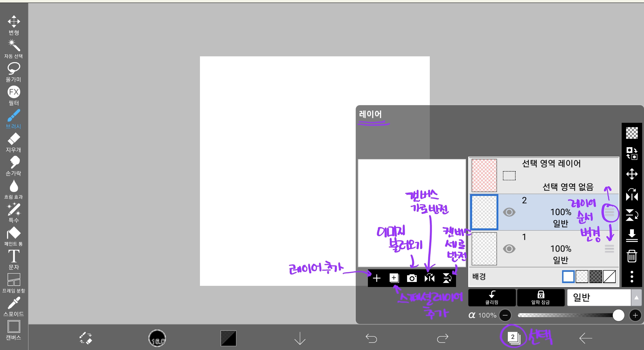Click the trash icon to delete layer

tap(632, 256)
